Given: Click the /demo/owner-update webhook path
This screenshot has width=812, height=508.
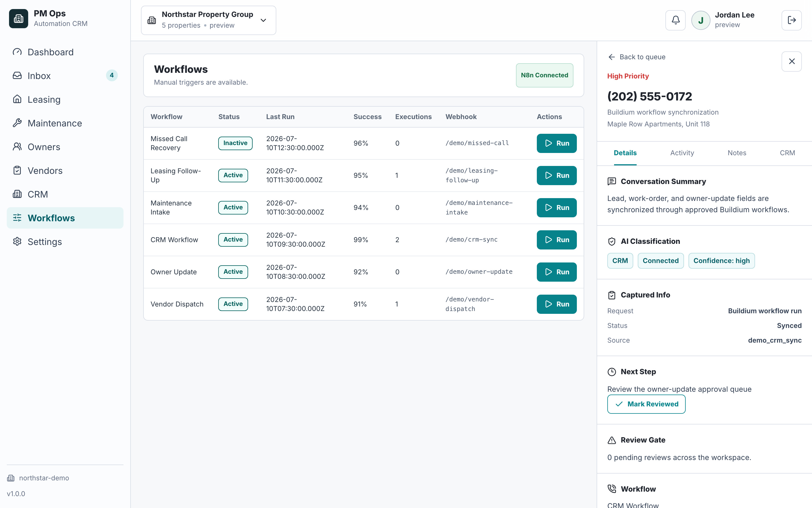Looking at the screenshot, I should pyautogui.click(x=479, y=272).
